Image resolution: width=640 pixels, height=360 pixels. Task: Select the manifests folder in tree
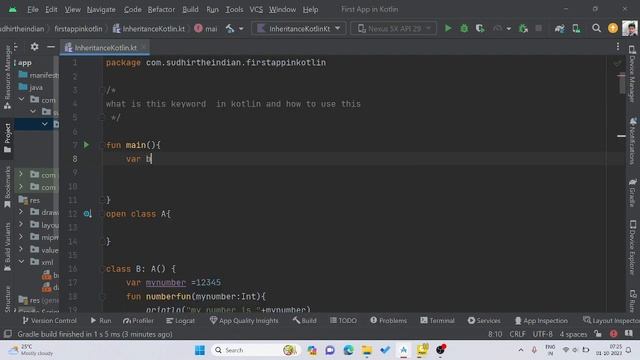click(38, 75)
